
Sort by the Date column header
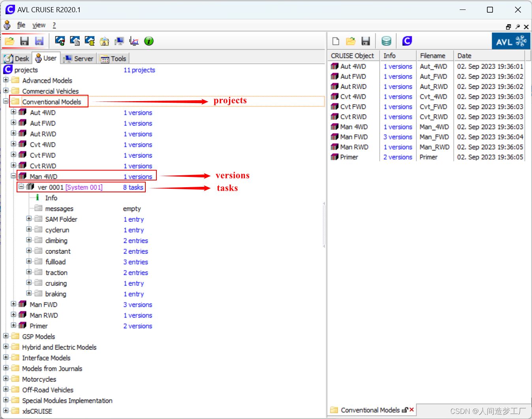[489, 56]
